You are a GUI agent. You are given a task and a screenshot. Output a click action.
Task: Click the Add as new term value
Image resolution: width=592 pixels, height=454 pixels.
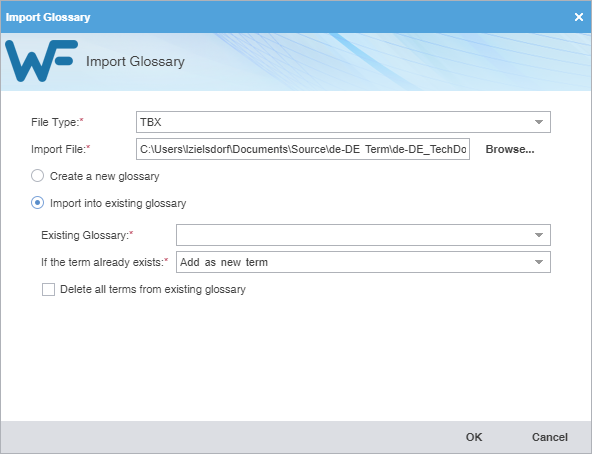click(x=224, y=262)
